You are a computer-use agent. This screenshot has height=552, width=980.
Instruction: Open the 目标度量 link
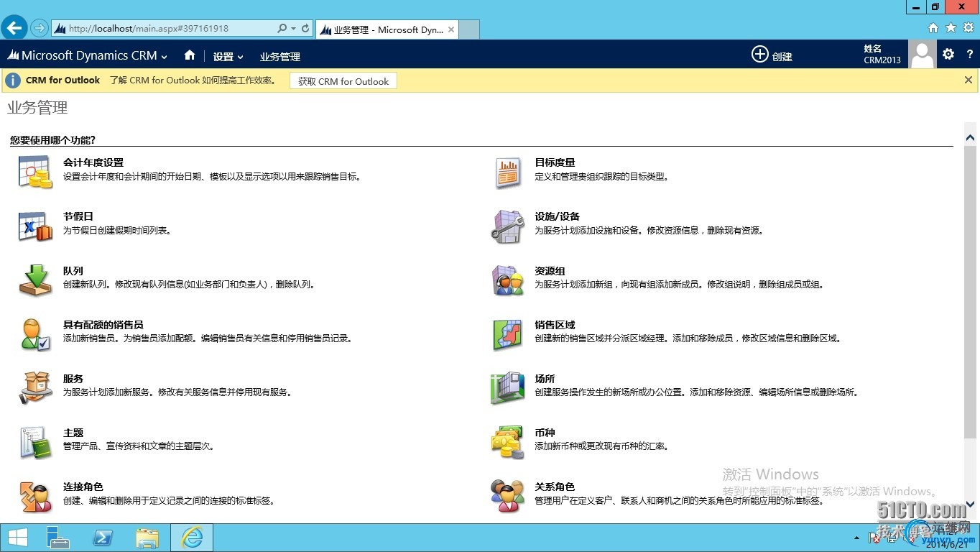click(555, 162)
